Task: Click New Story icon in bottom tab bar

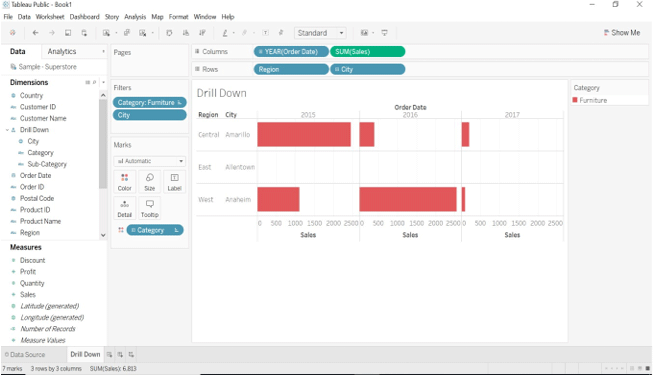Action: [x=131, y=355]
